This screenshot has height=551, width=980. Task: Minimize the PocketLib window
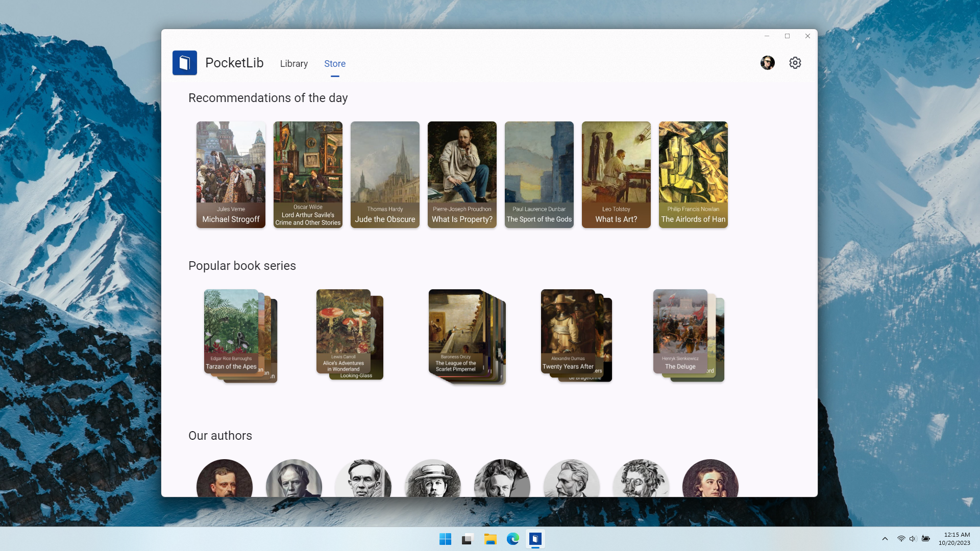(767, 36)
